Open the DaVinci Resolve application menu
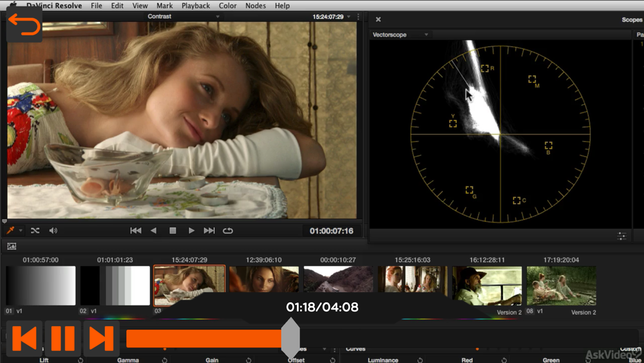644x363 pixels. coord(54,6)
